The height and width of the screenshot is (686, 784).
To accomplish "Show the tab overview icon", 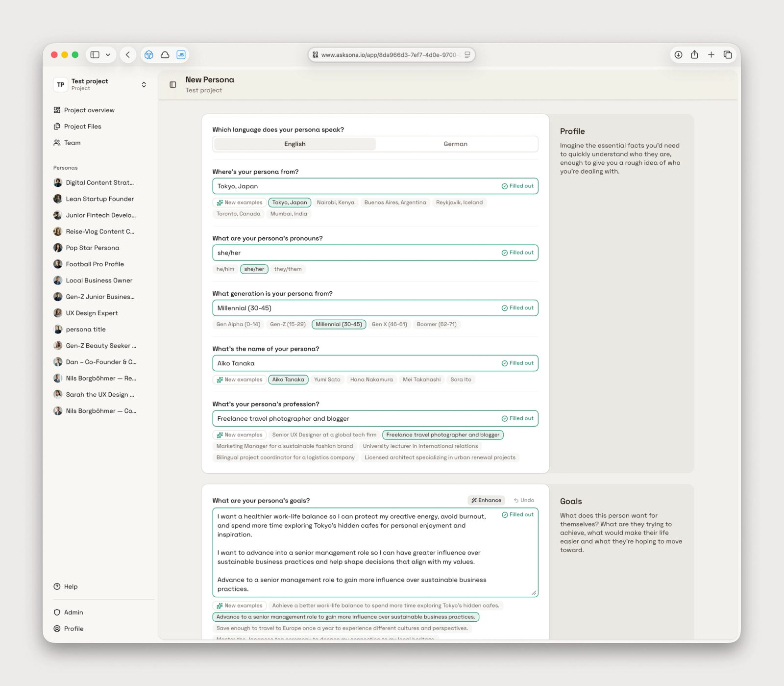I will point(728,55).
